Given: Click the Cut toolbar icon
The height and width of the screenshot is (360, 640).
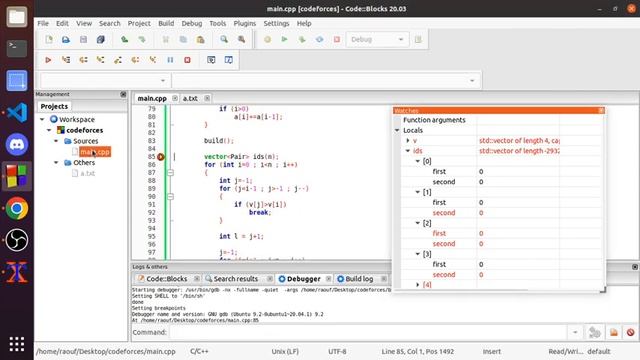Looking at the screenshot, I should 166,40.
